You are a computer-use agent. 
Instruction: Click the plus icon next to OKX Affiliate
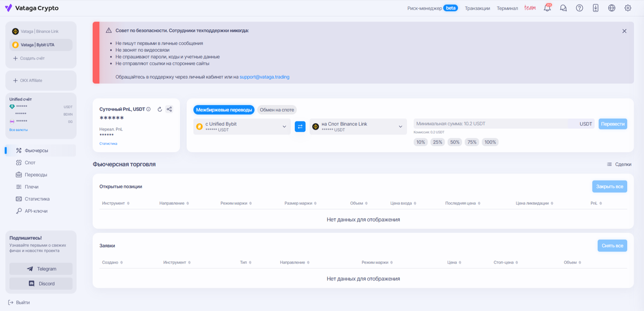coord(15,81)
